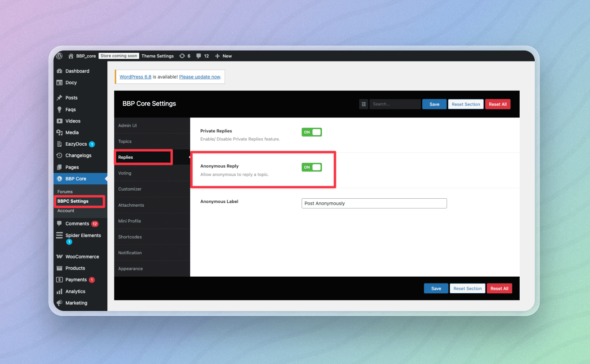Click the WordPress logo icon
This screenshot has height=364, width=590.
(59, 56)
